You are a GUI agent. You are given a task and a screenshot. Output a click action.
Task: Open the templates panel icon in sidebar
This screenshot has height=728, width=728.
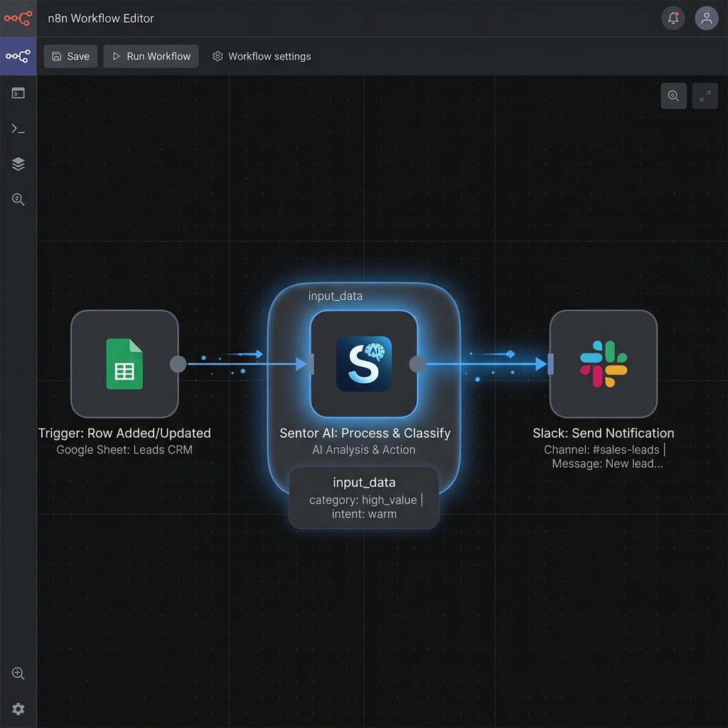[x=18, y=93]
